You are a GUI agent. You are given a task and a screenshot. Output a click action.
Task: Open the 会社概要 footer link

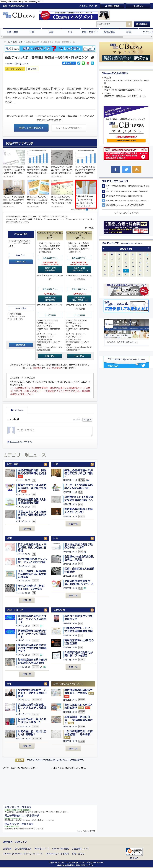tap(7, 849)
